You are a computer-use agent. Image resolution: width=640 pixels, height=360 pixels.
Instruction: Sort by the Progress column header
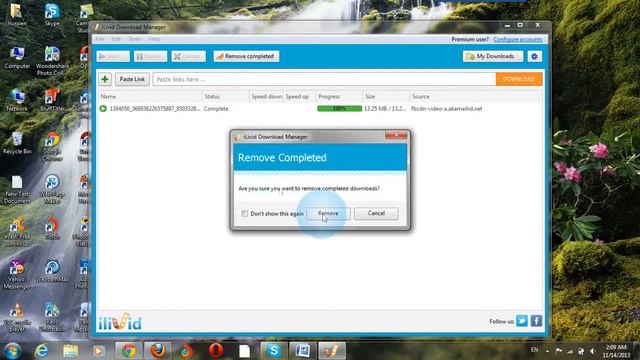click(339, 97)
